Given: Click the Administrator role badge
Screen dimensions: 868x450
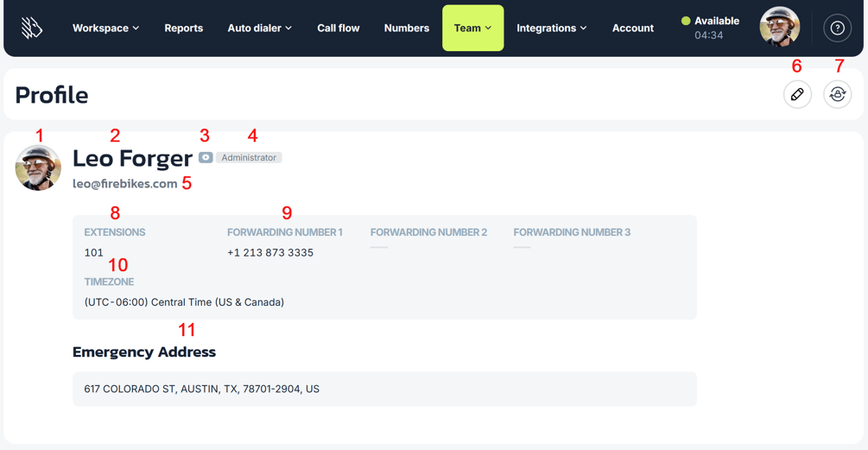Looking at the screenshot, I should click(x=249, y=158).
